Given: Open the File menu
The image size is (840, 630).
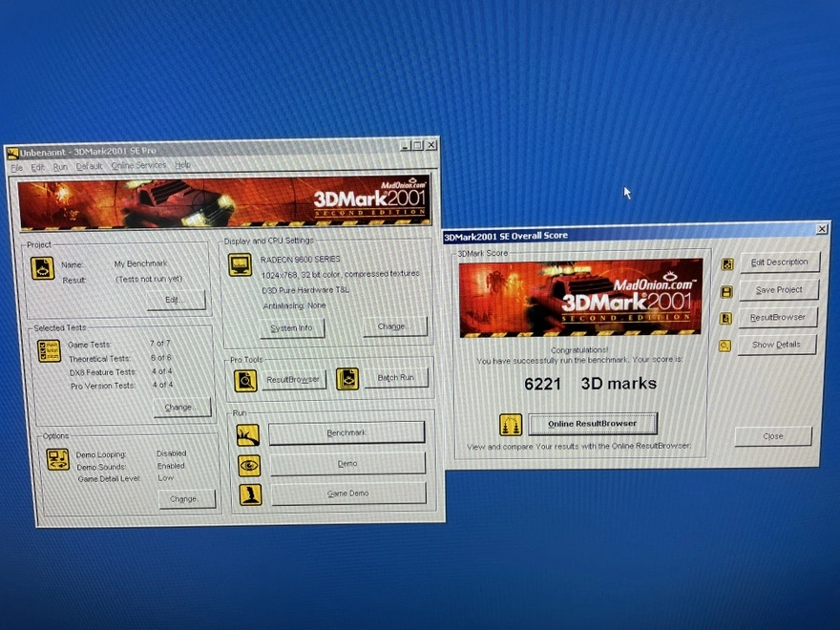Looking at the screenshot, I should (x=16, y=168).
